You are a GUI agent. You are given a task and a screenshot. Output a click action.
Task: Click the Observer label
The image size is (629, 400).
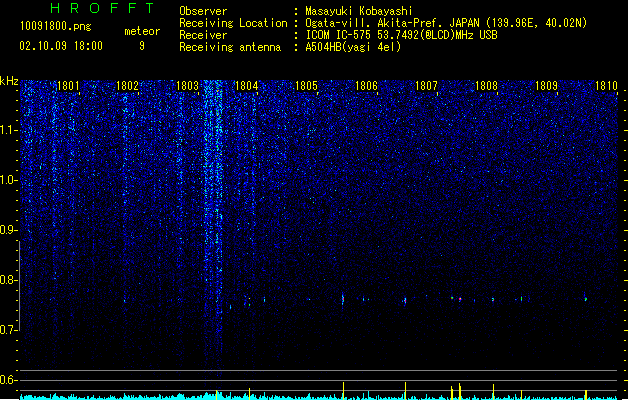pyautogui.click(x=203, y=11)
